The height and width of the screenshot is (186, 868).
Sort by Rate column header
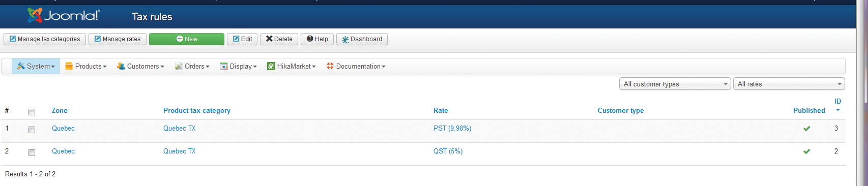click(441, 110)
